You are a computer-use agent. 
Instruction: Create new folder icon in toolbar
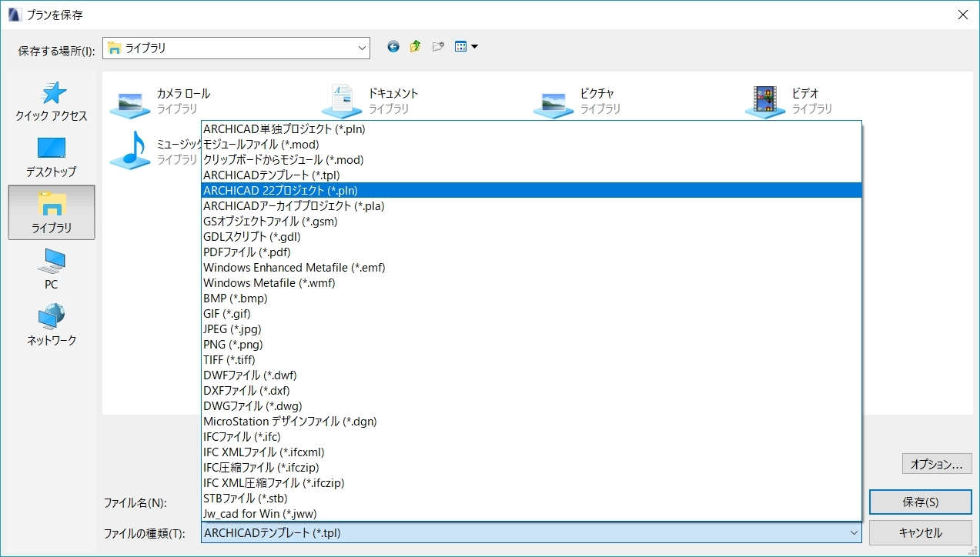(439, 47)
